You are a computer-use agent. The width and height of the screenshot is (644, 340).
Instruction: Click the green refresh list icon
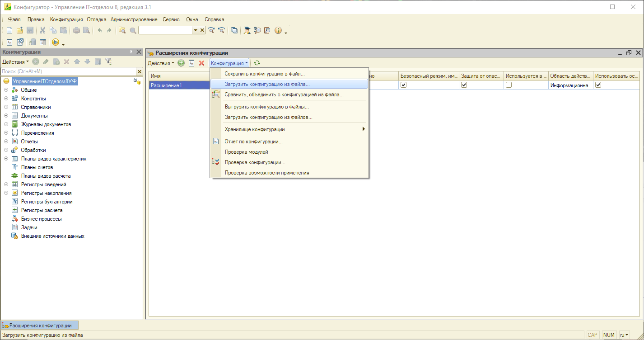pyautogui.click(x=257, y=63)
